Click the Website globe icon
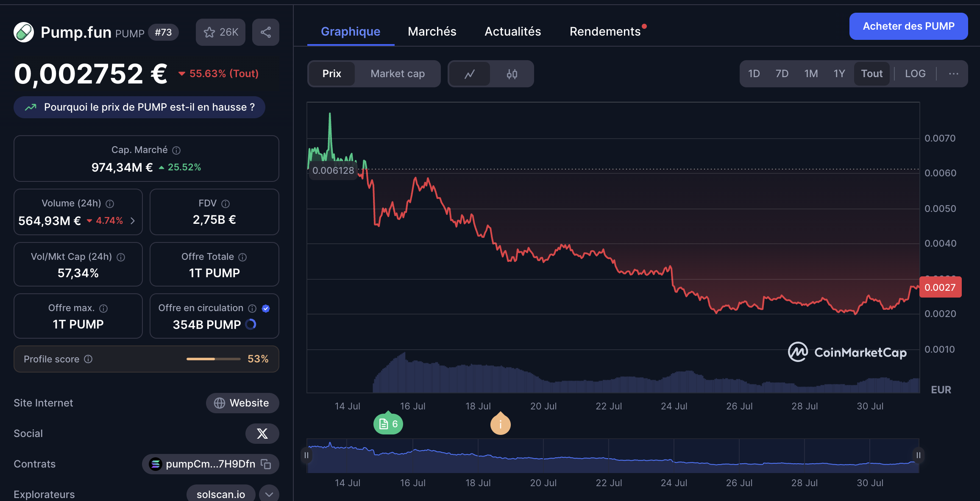This screenshot has height=501, width=980. (x=220, y=403)
